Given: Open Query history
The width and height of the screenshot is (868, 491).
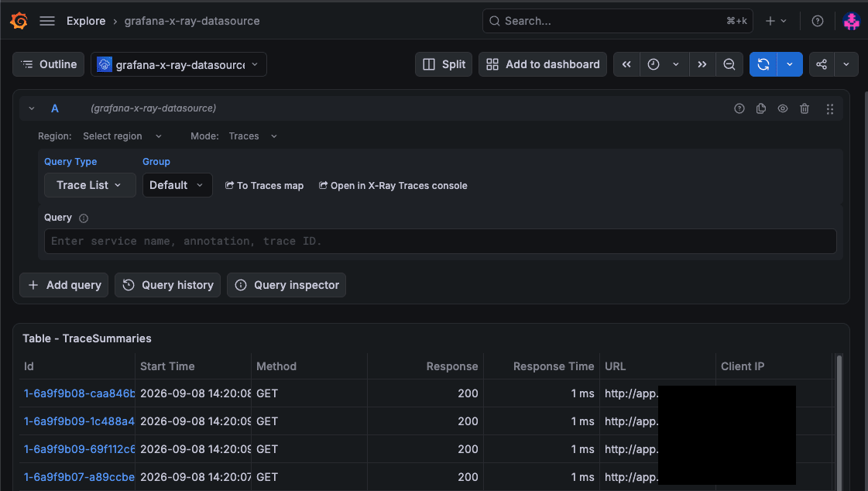Looking at the screenshot, I should coord(168,285).
